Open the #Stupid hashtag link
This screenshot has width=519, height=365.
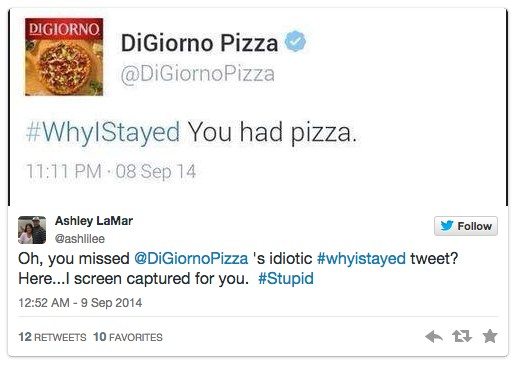pos(286,278)
